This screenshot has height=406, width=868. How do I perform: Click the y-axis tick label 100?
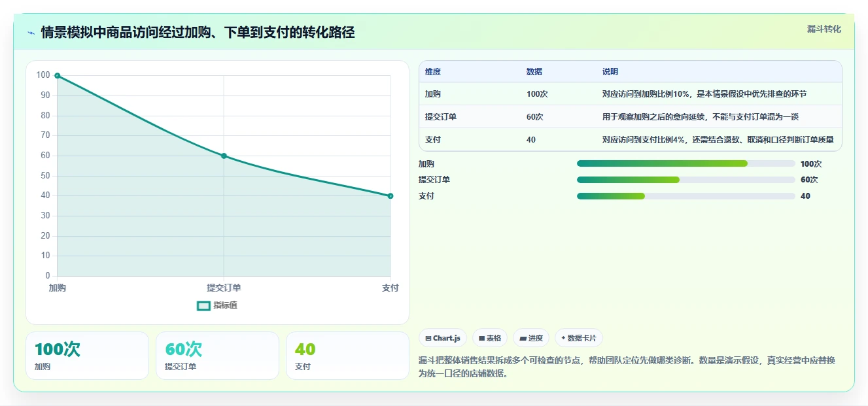(43, 76)
